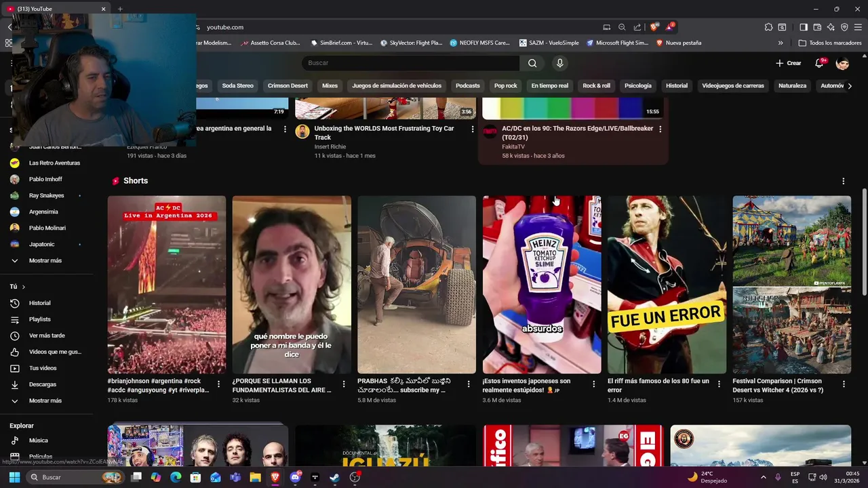The image size is (868, 488).
Task: Open Nueva pestaña bookmark
Action: [678, 43]
